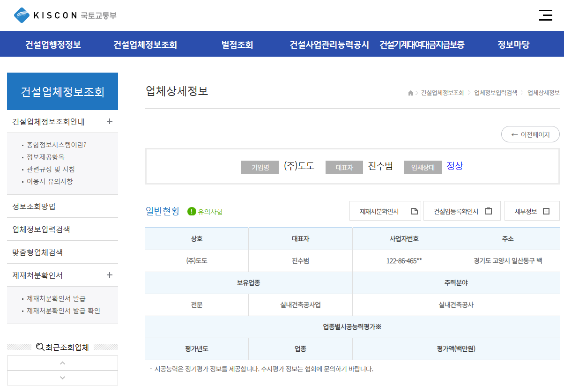Click the 업종별시공능력평가※ header
The height and width of the screenshot is (392, 564).
(x=352, y=327)
